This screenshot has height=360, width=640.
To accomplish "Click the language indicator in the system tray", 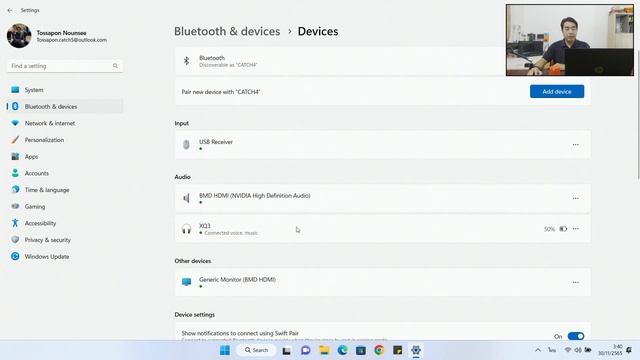I will [552, 350].
